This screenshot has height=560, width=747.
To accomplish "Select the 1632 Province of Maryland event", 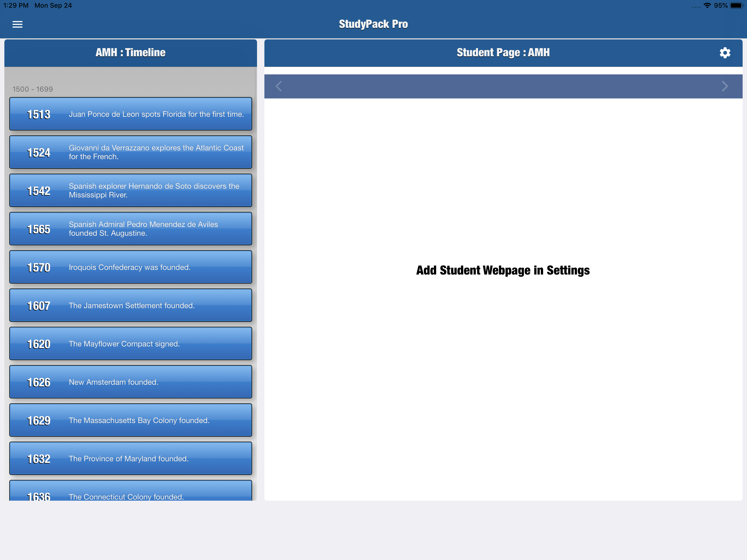I will [131, 459].
